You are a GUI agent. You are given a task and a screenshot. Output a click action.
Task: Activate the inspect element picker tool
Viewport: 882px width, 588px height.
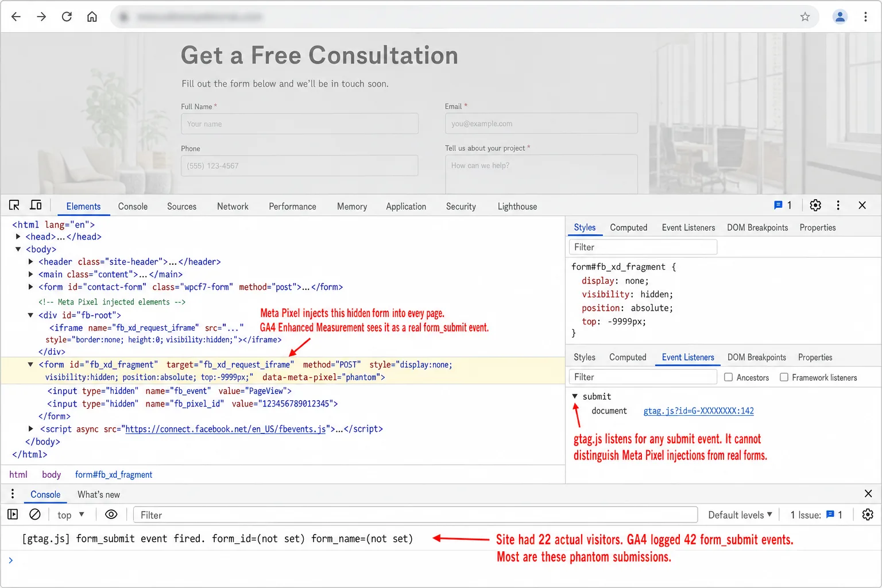point(14,205)
